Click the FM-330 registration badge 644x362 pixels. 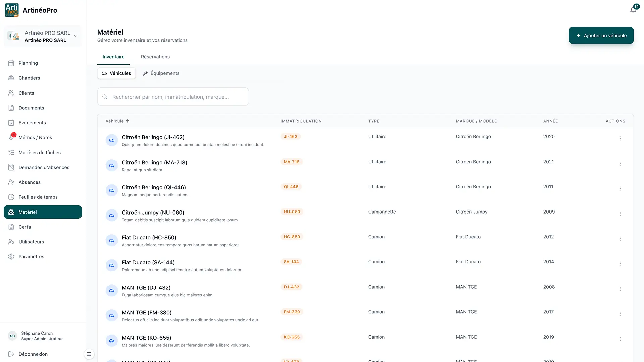pos(292,312)
